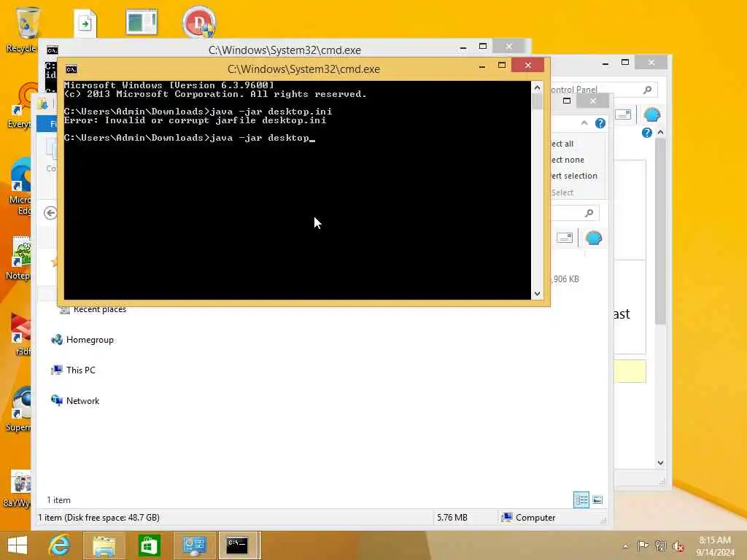Select the Microsoft Edge desktop shortcut

(x=20, y=187)
